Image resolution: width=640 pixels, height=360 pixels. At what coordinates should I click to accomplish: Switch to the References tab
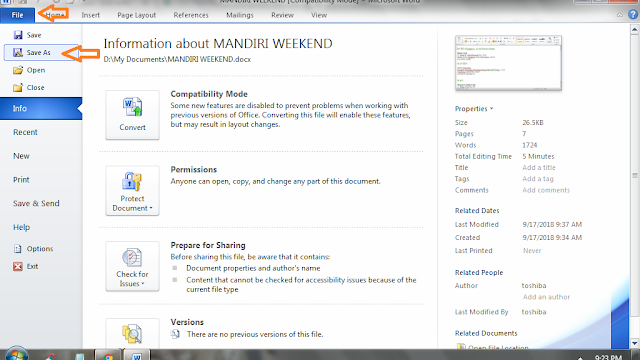pos(191,15)
